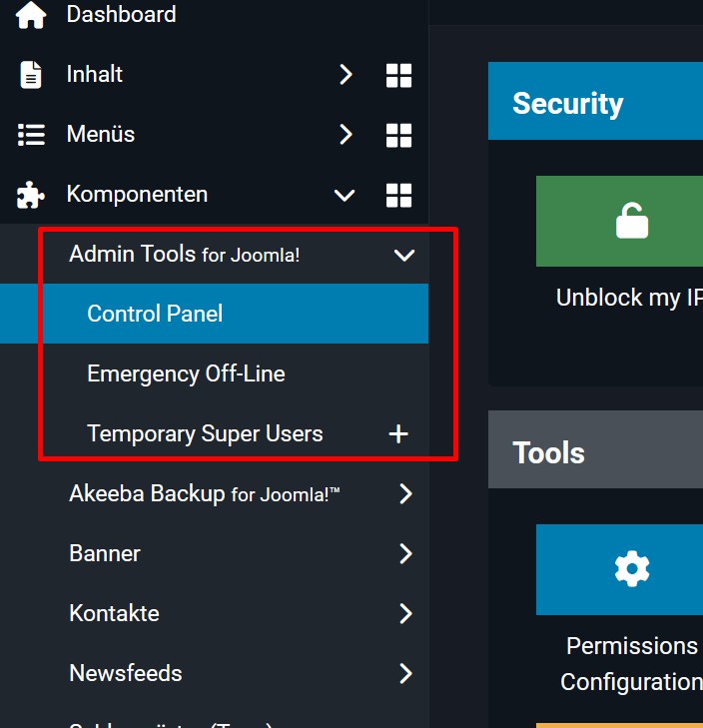Click the blue gear Permissions tile
The height and width of the screenshot is (728, 703).
pos(629,569)
